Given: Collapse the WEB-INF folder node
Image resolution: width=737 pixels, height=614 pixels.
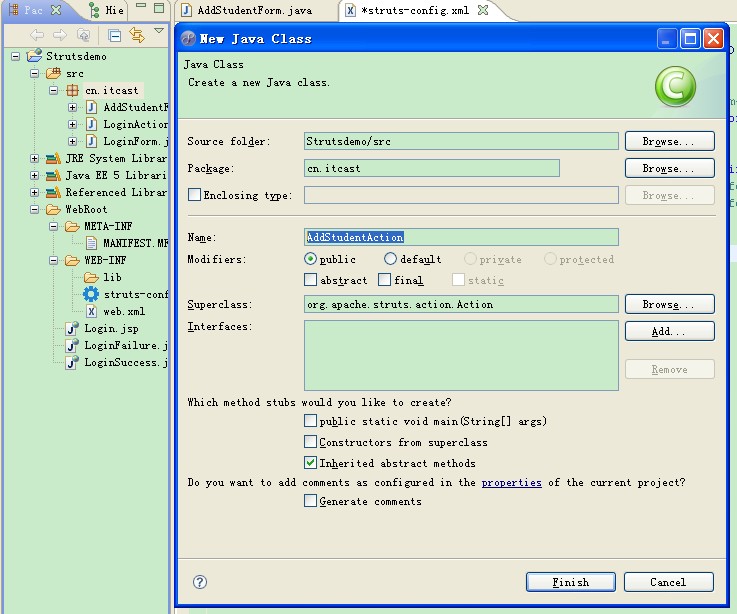Looking at the screenshot, I should tap(54, 260).
